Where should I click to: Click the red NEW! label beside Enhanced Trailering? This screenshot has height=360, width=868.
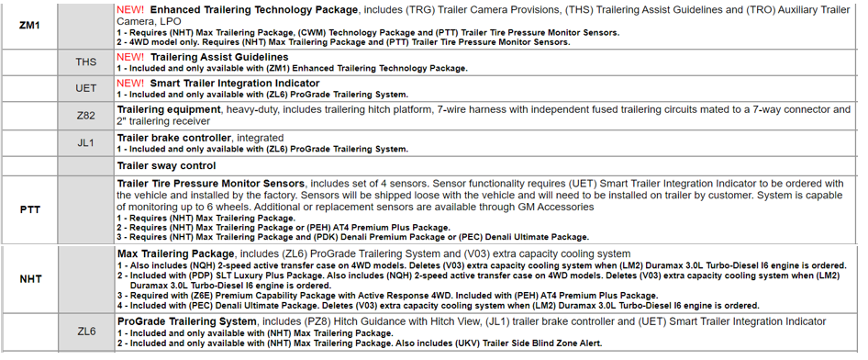pyautogui.click(x=130, y=10)
